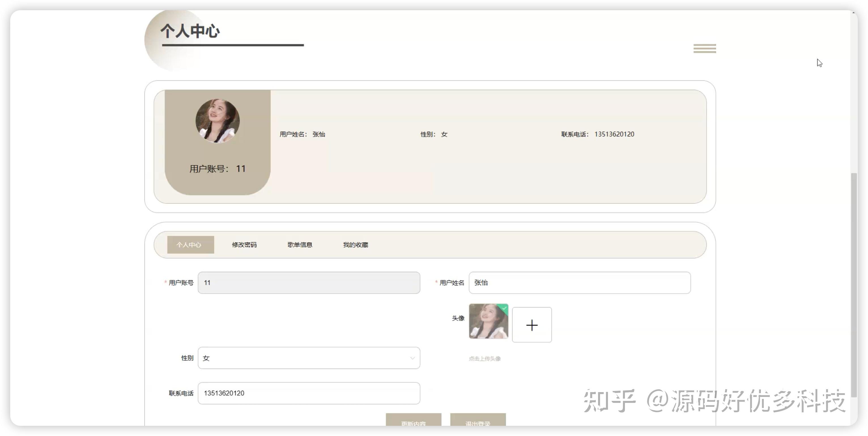Click the disabled 用户账号 field showing 11
This screenshot has height=436, width=868.
[309, 283]
